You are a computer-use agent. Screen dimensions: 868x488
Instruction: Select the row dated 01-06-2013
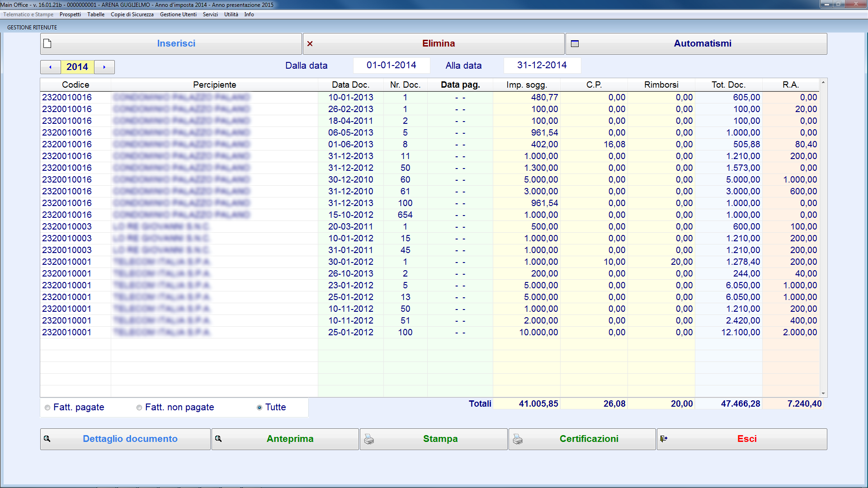tap(430, 145)
